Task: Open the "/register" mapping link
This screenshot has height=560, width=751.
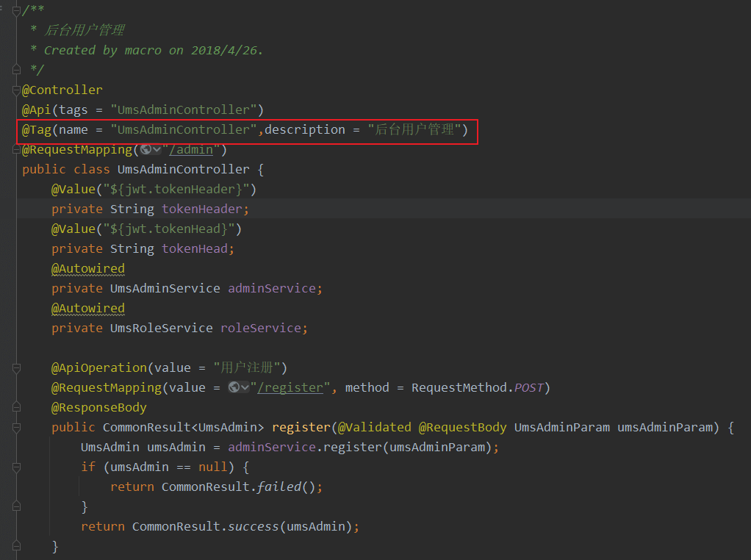Action: click(291, 387)
